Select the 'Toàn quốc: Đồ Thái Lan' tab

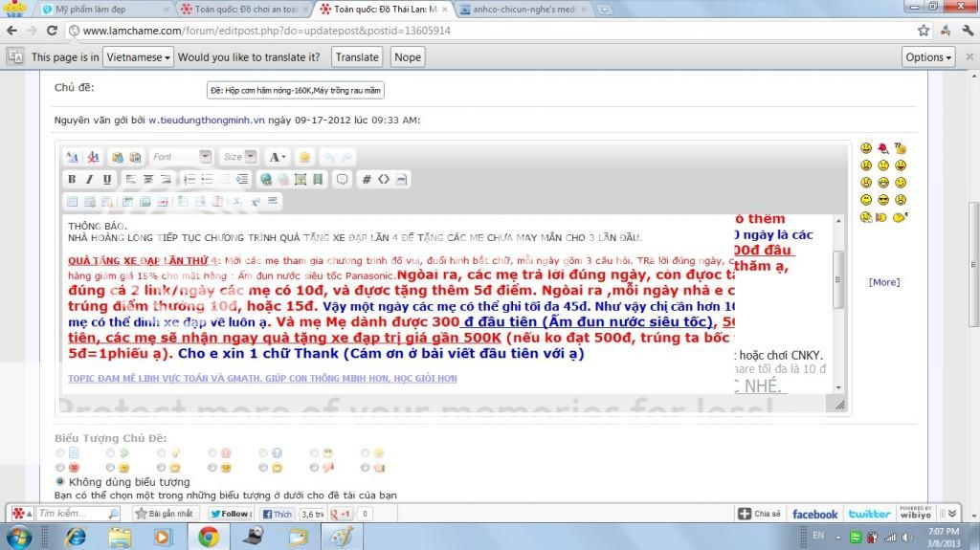(x=383, y=10)
